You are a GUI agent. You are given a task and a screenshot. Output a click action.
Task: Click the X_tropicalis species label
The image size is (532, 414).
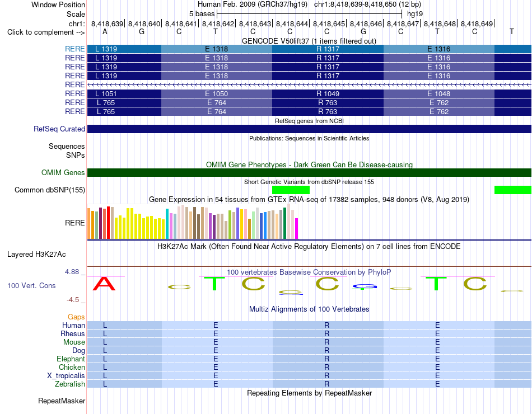pyautogui.click(x=66, y=376)
